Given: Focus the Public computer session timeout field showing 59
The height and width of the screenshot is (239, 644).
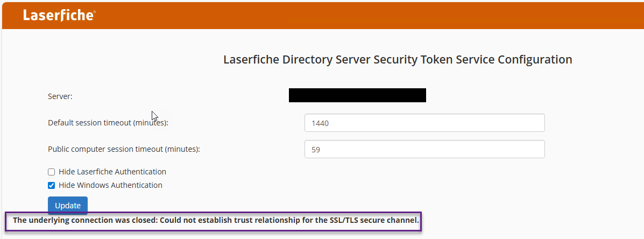Looking at the screenshot, I should pos(424,149).
